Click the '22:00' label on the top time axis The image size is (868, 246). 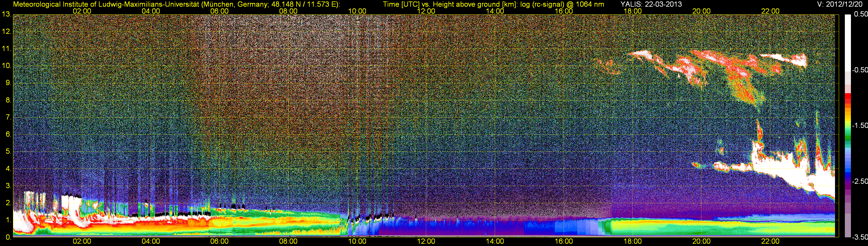tap(770, 11)
